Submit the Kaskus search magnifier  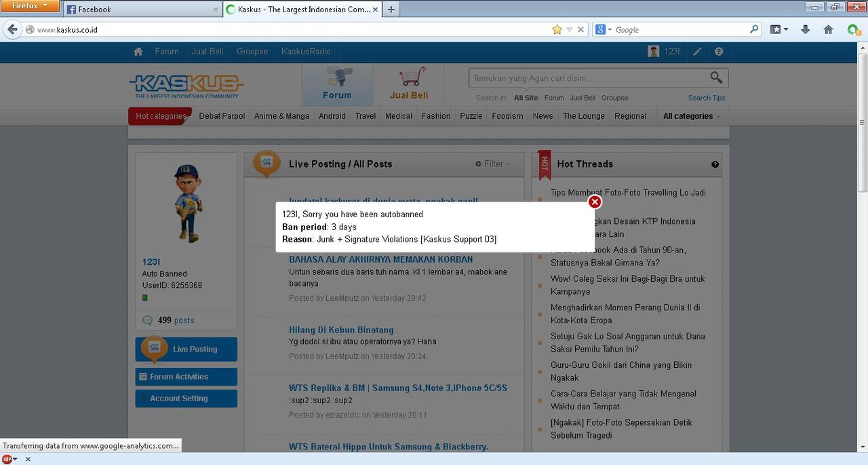716,78
